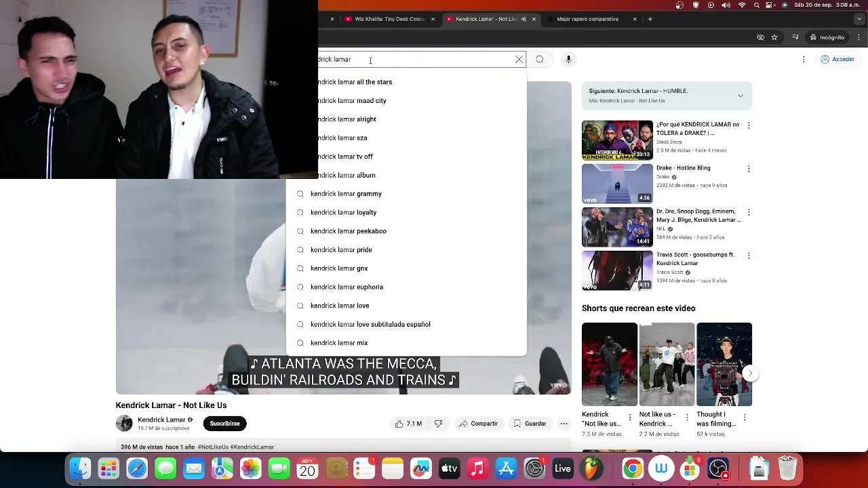Open the App Store in the Dock
The image size is (868, 488).
point(506,469)
